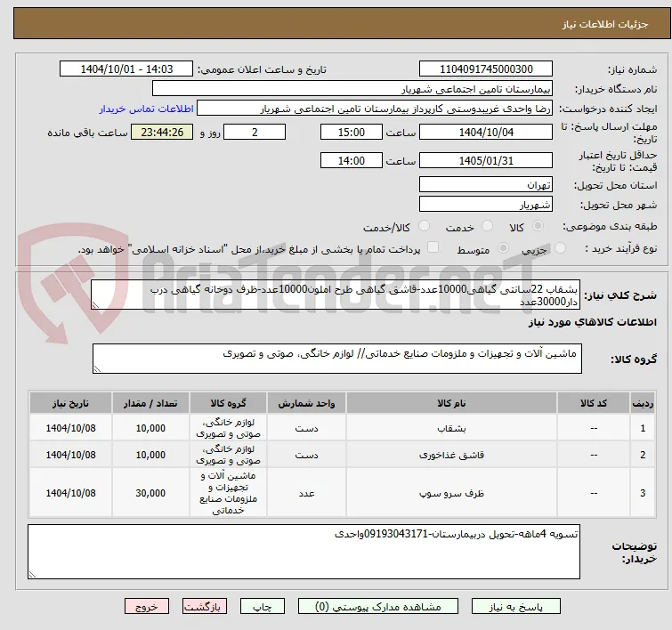This screenshot has width=672, height=630.
Task: Click quantity 10,000 in قاشق غذاخوری row
Action: 150,455
